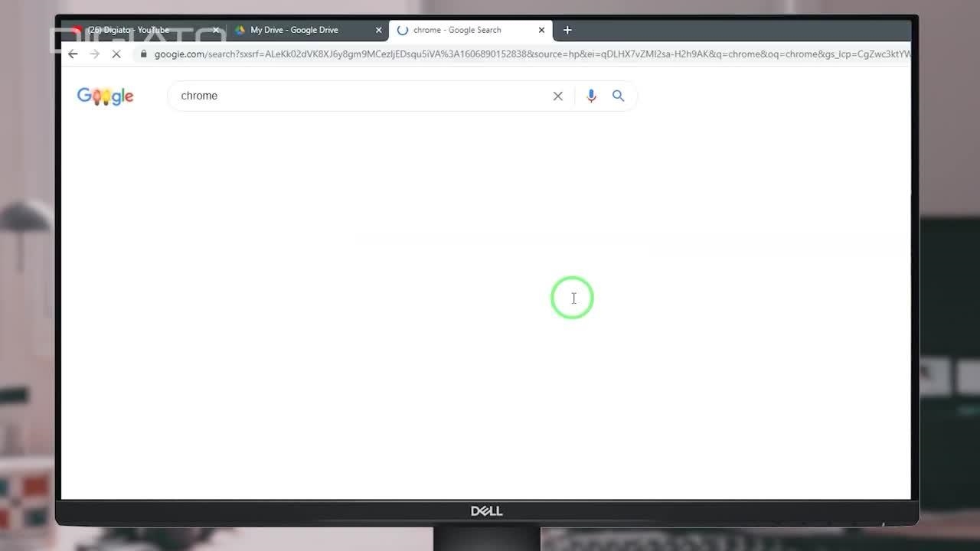Close the Digiato YouTube tab
Screen dimensions: 980x551
(216, 30)
